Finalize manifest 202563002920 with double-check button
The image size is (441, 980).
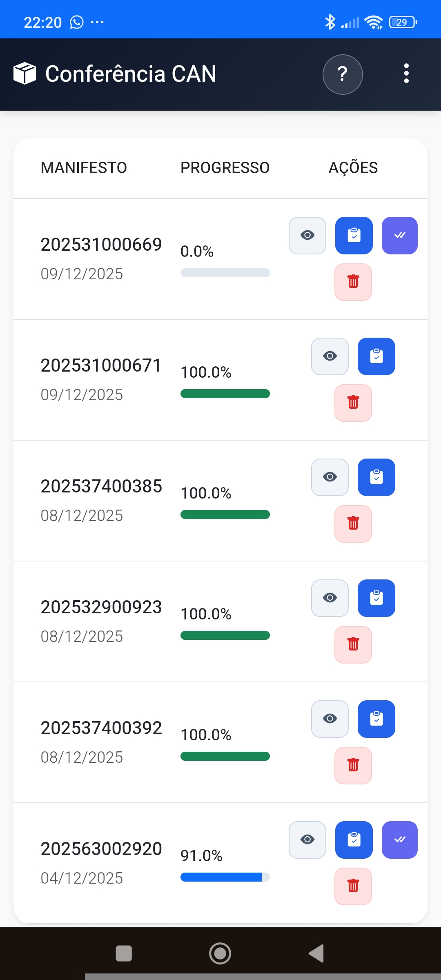tap(399, 840)
